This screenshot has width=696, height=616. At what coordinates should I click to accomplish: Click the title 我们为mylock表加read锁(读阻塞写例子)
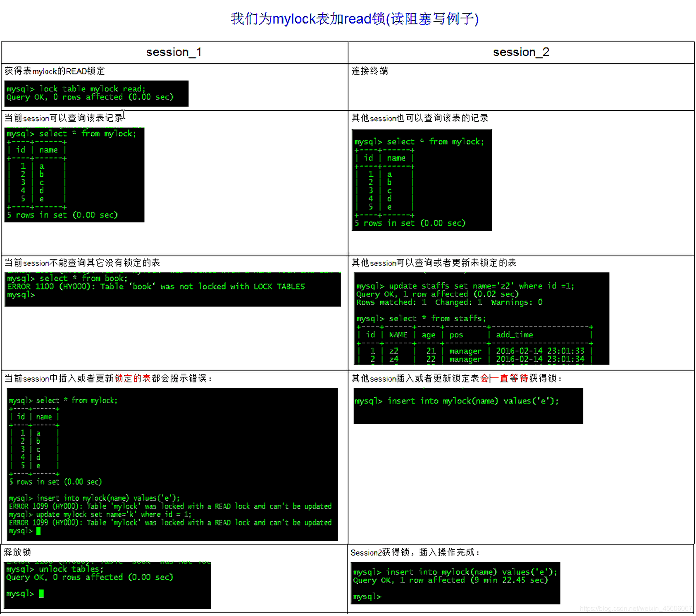[355, 19]
